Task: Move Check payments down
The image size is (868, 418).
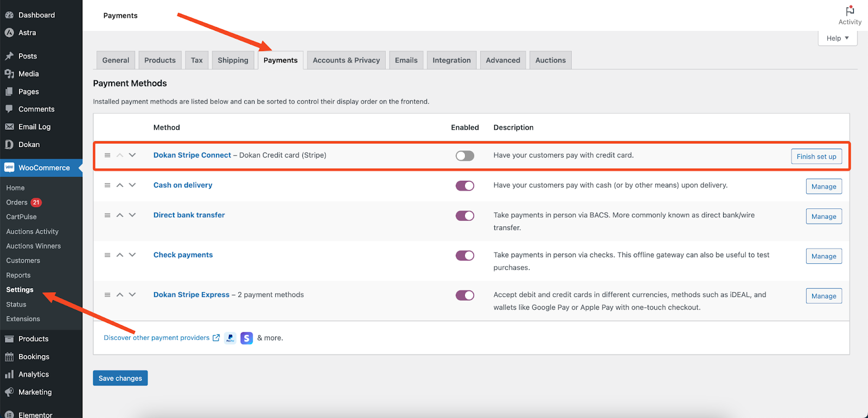Action: coord(132,255)
